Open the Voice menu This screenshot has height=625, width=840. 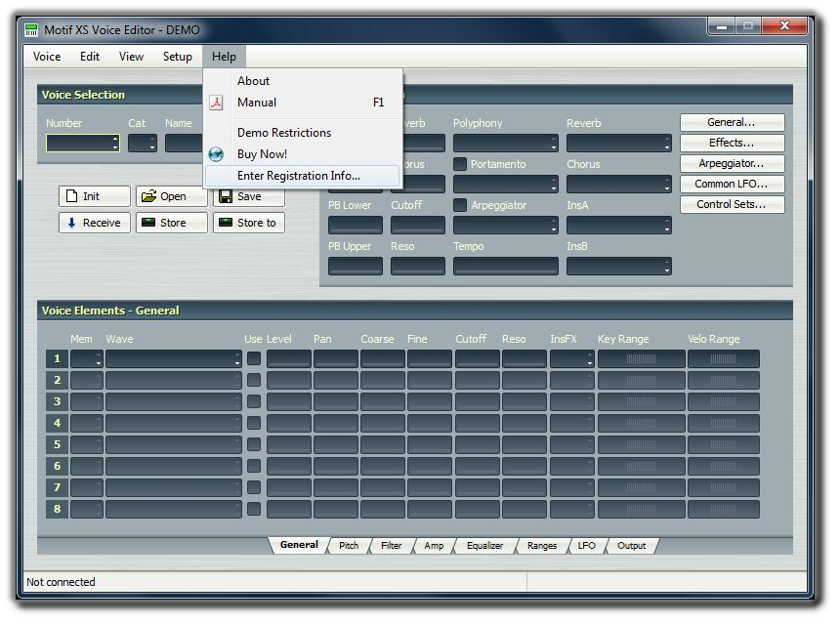tap(47, 57)
